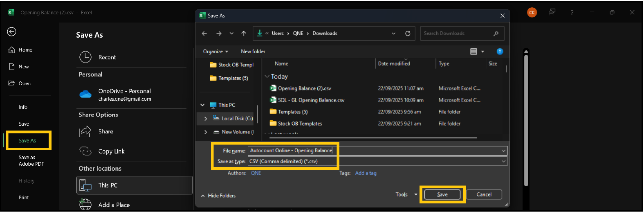Image resolution: width=644 pixels, height=212 pixels.
Task: Choose Save as Adobe PDF
Action: (x=31, y=161)
